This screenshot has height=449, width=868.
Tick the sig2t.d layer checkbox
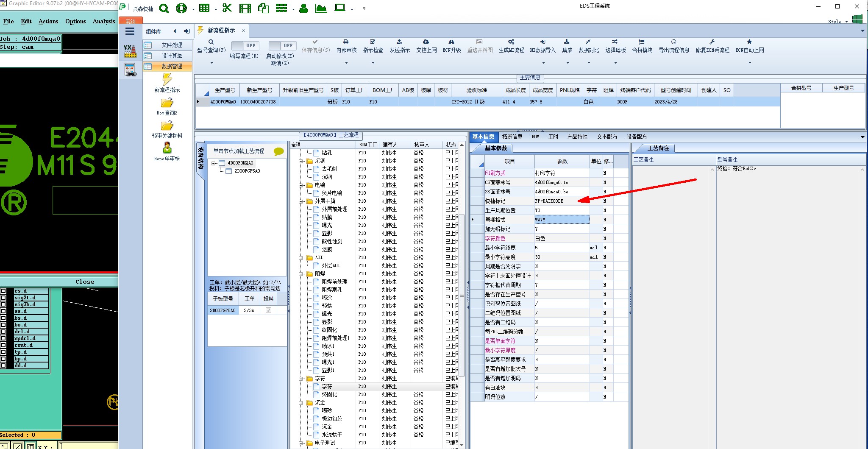click(x=4, y=298)
